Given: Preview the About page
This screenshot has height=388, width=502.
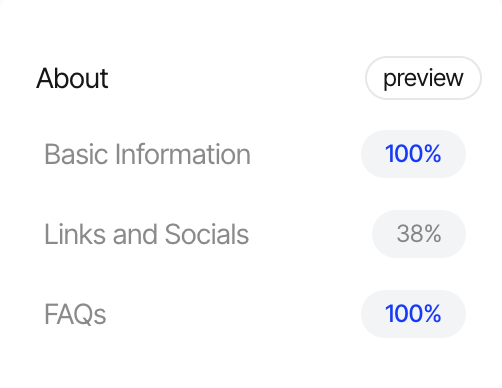Looking at the screenshot, I should 423,78.
